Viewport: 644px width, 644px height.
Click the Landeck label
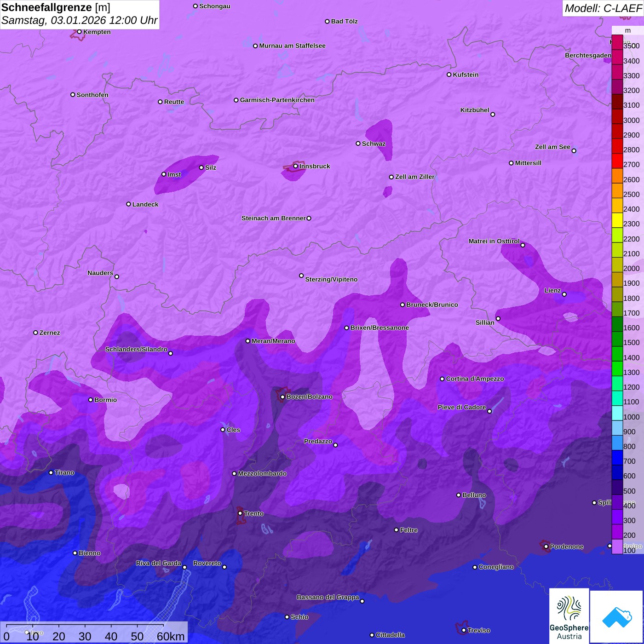145,204
